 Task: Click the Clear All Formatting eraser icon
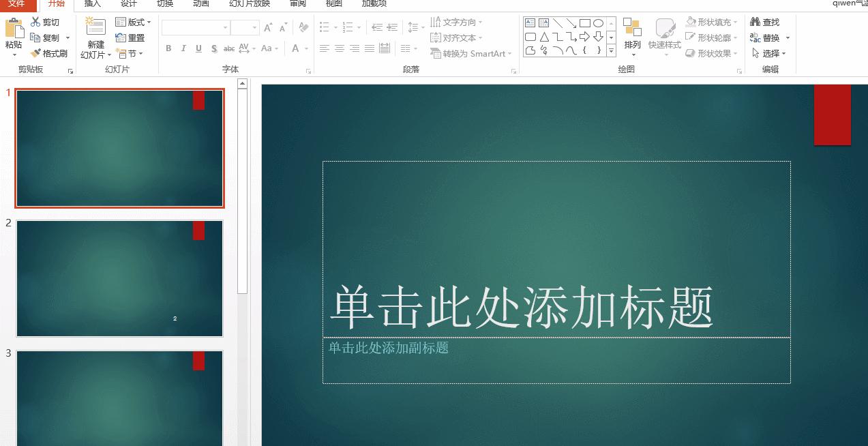point(303,27)
